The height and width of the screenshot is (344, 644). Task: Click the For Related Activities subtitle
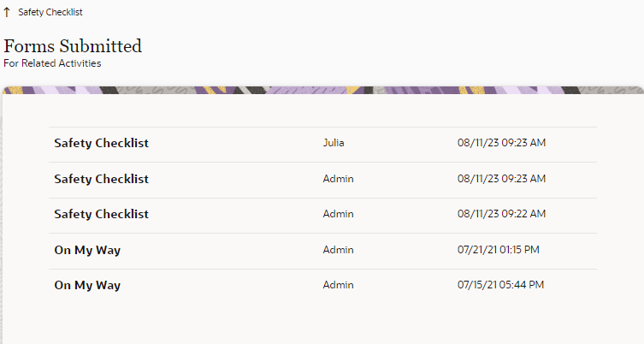point(52,62)
